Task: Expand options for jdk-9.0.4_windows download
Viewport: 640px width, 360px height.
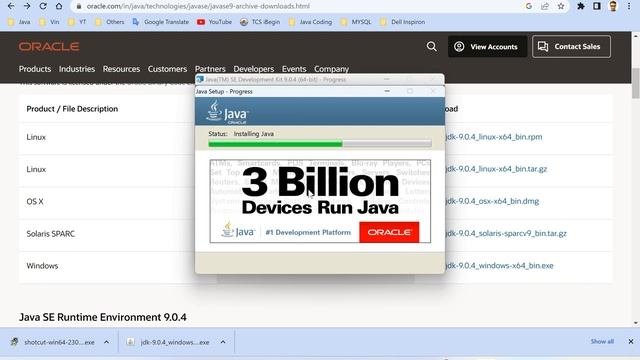Action: pyautogui.click(x=223, y=342)
